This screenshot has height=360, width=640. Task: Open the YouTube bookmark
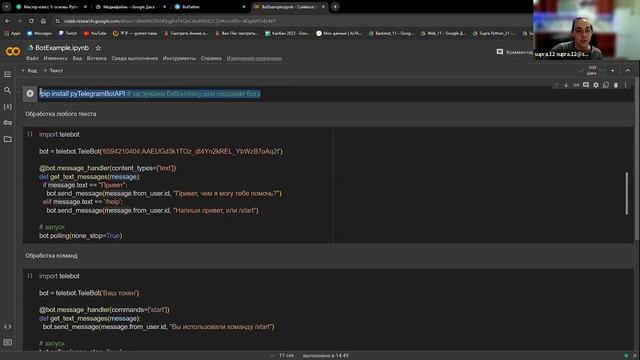tap(95, 33)
